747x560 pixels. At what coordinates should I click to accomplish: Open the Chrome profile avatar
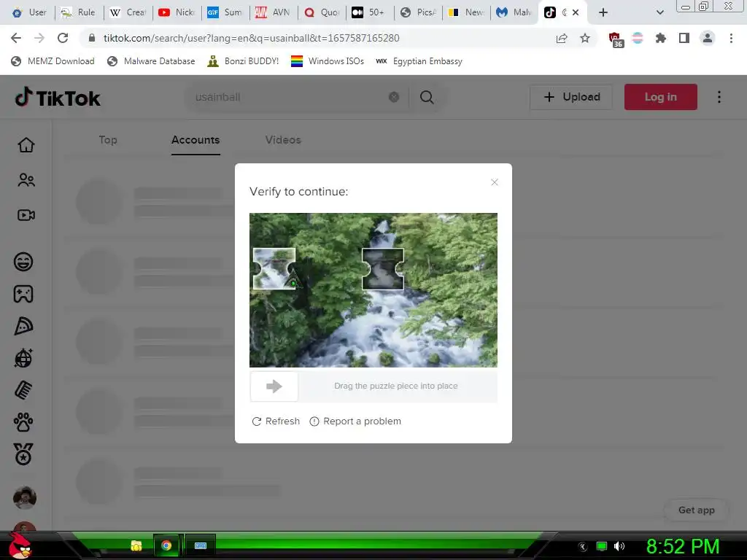(x=708, y=38)
